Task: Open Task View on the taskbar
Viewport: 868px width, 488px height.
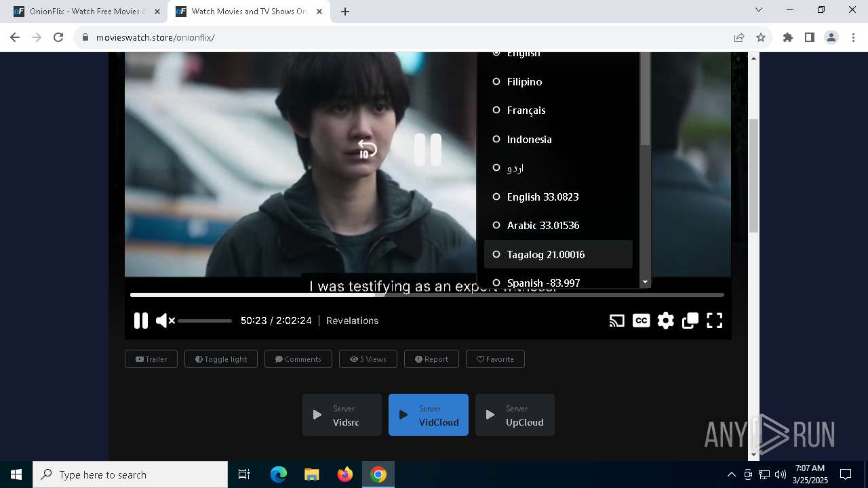Action: (244, 474)
